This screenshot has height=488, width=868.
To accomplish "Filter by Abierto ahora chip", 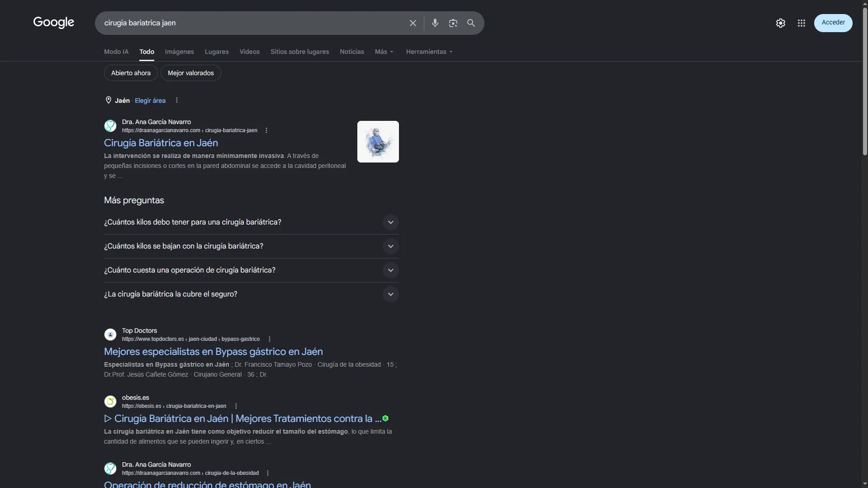I will (131, 73).
